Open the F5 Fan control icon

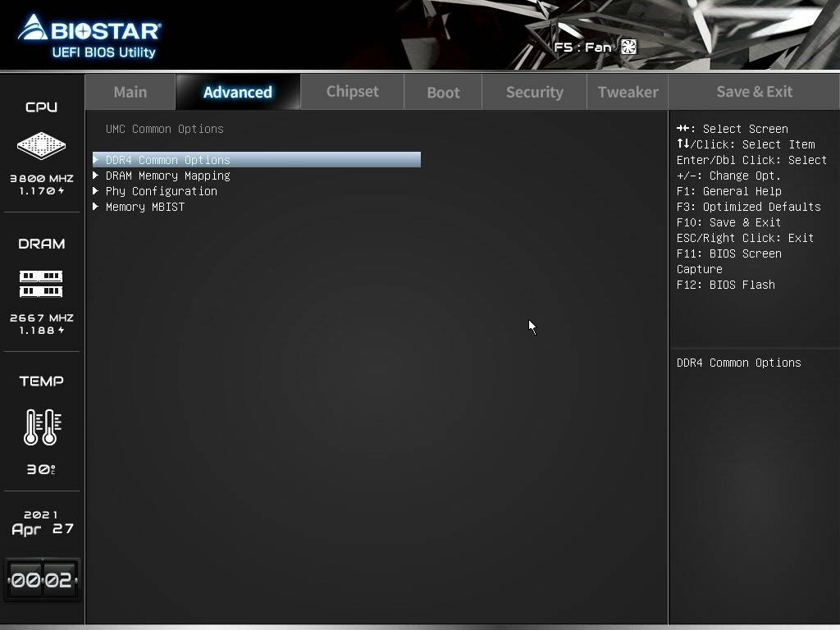click(x=628, y=47)
